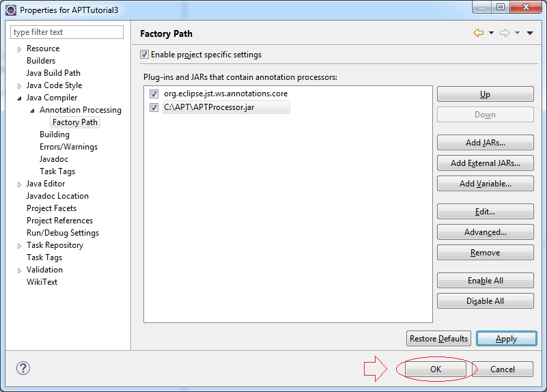547x392 pixels.
Task: Open the forward history dropdown arrow
Action: tap(518, 33)
